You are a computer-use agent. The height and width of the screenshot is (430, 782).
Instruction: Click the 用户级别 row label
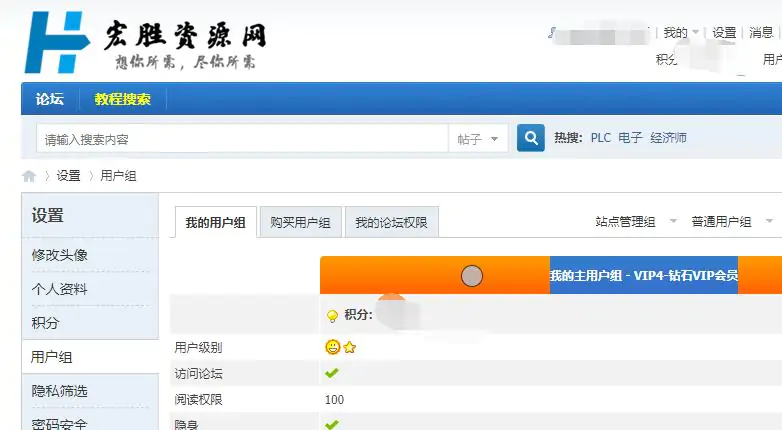[198, 347]
